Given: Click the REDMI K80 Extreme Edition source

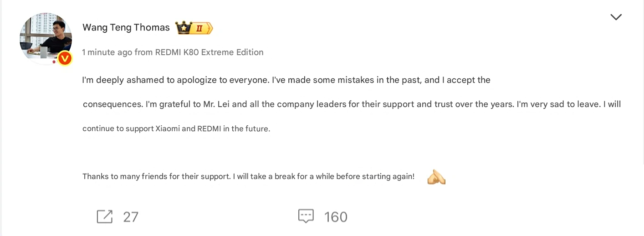Looking at the screenshot, I should [209, 52].
